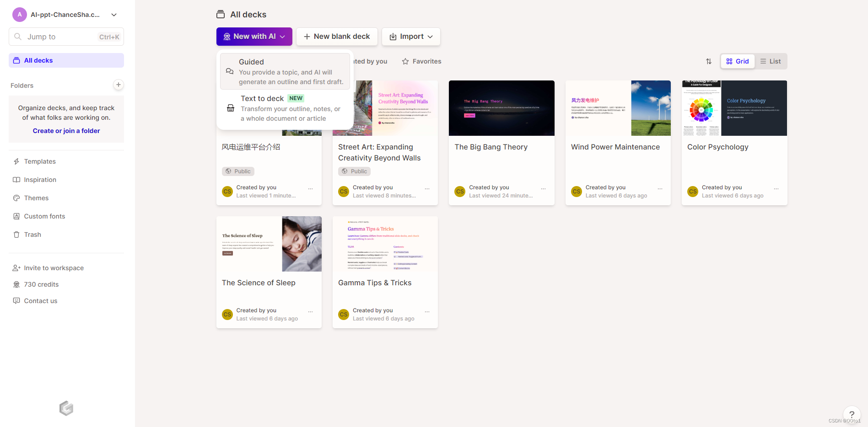This screenshot has width=868, height=427.
Task: Add a new folder with plus icon
Action: pos(119,85)
